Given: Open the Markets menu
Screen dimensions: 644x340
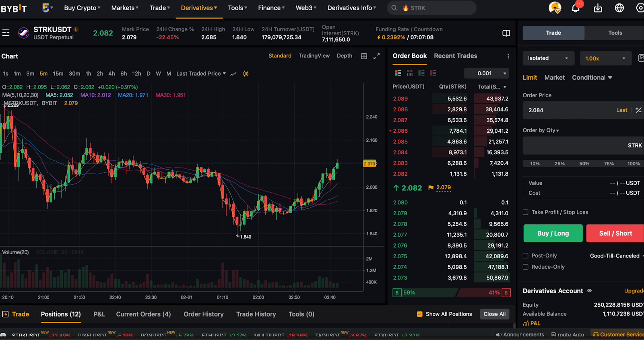Looking at the screenshot, I should pos(125,8).
